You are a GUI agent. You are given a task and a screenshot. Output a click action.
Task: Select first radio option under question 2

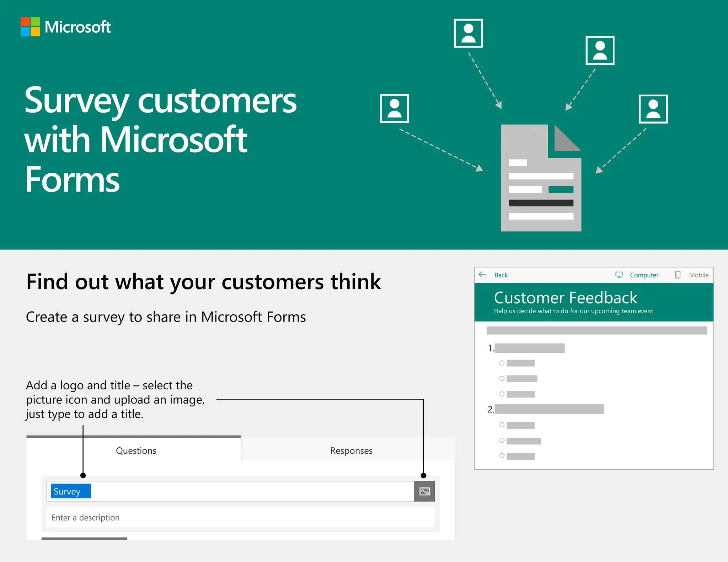point(502,425)
